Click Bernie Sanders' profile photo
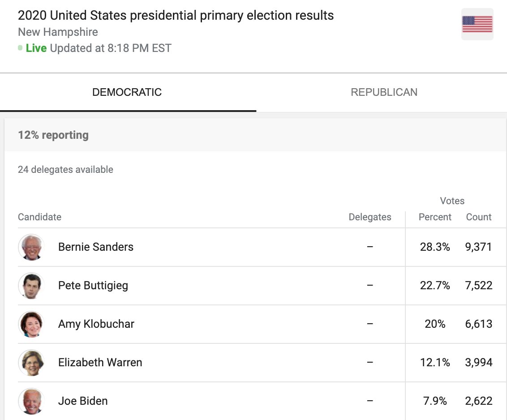Viewport: 507px width, 420px height. tap(31, 247)
